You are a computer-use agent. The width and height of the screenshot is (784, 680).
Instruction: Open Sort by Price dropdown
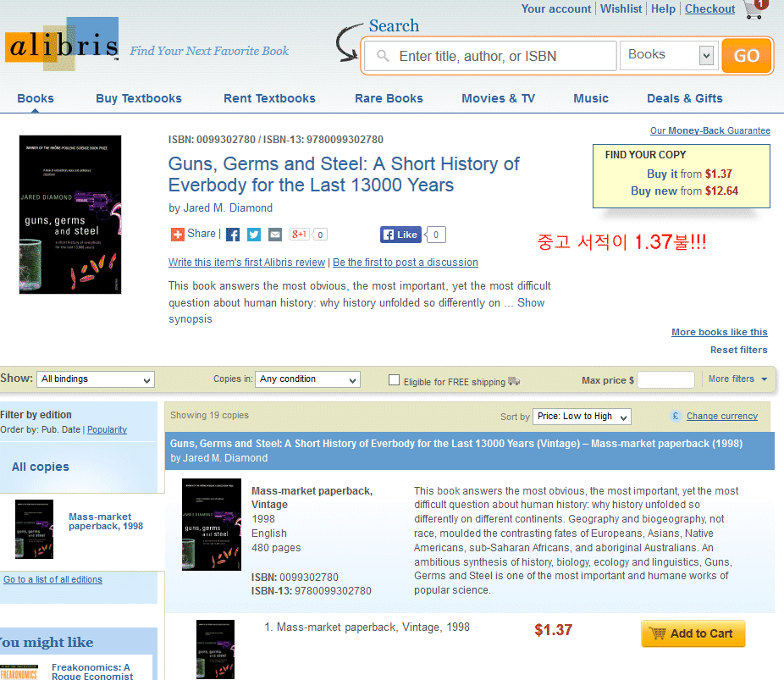582,417
